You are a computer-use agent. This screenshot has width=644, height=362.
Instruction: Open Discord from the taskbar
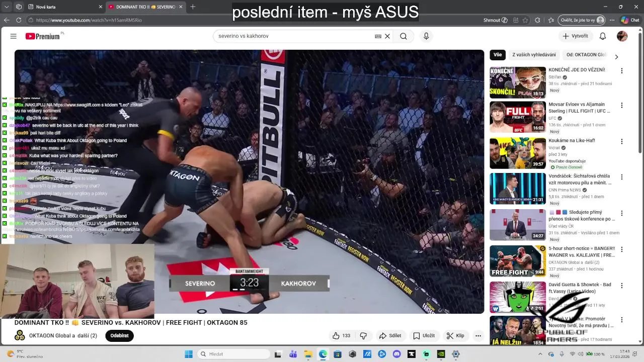point(396,354)
